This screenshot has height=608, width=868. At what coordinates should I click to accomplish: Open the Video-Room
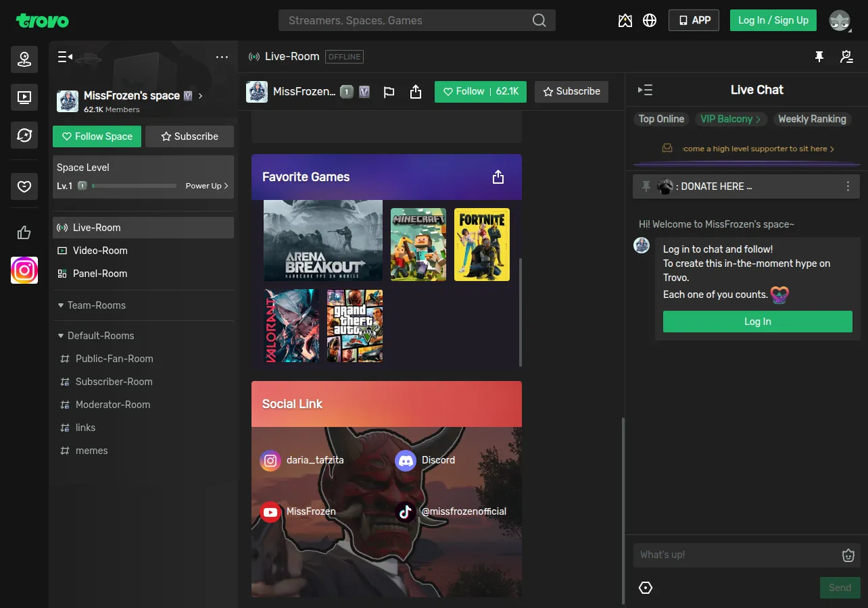tap(143, 251)
